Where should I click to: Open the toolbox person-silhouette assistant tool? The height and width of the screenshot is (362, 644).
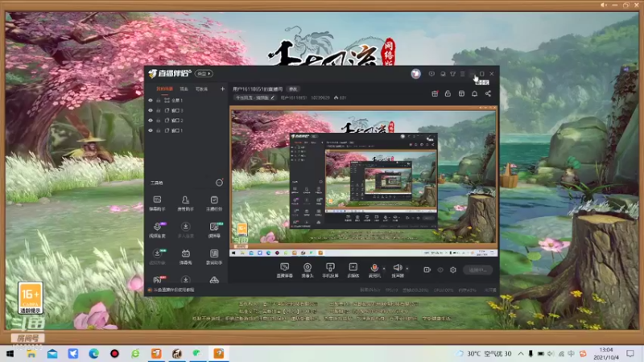point(186,204)
